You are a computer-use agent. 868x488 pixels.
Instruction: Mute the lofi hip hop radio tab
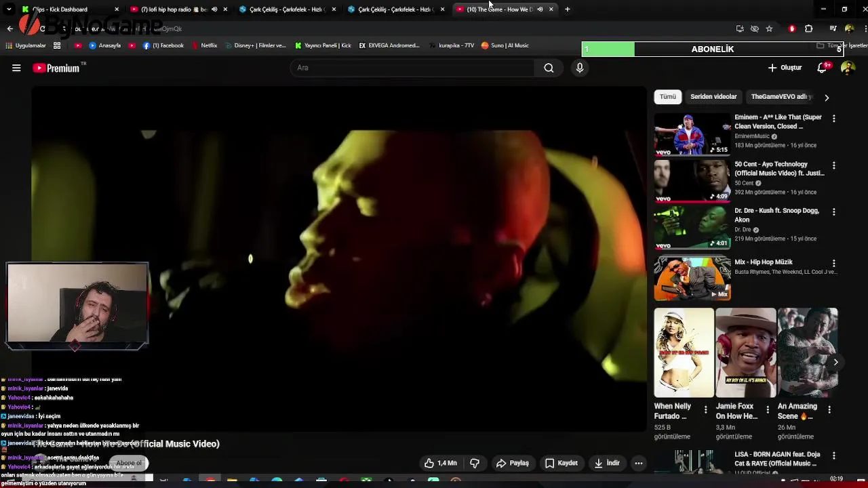click(x=214, y=9)
